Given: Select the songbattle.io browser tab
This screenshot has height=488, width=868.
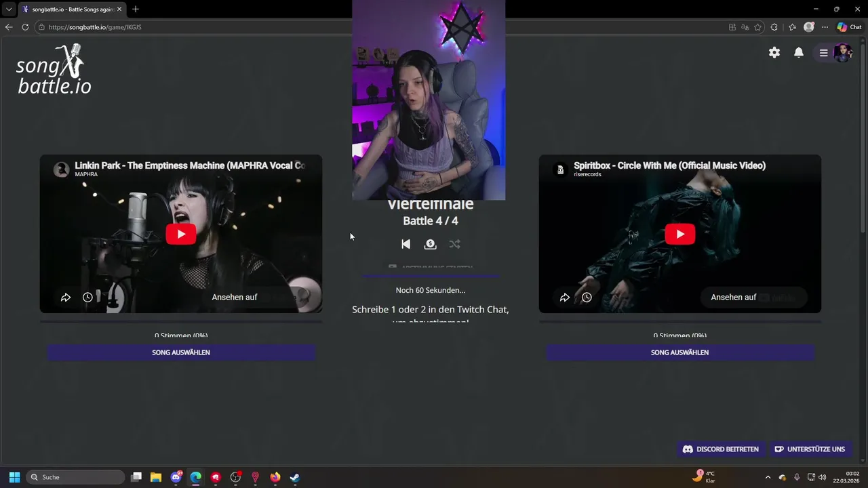Looking at the screenshot, I should pos(72,9).
